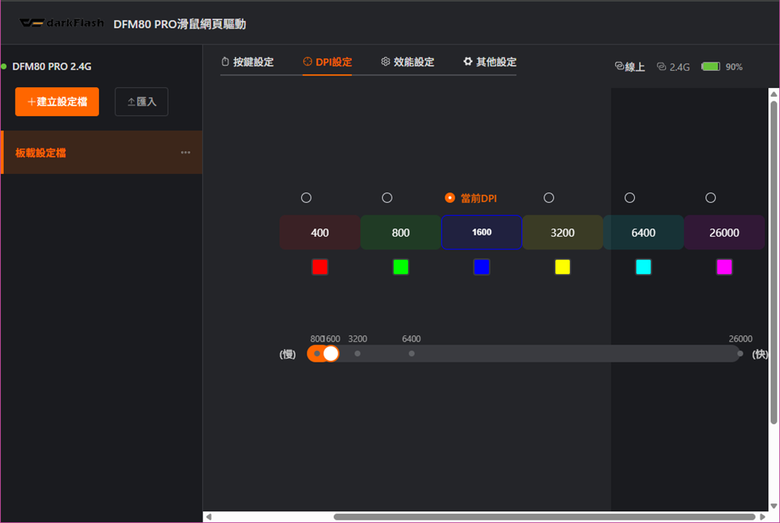Switch to the DPI設定 tab

pos(327,62)
